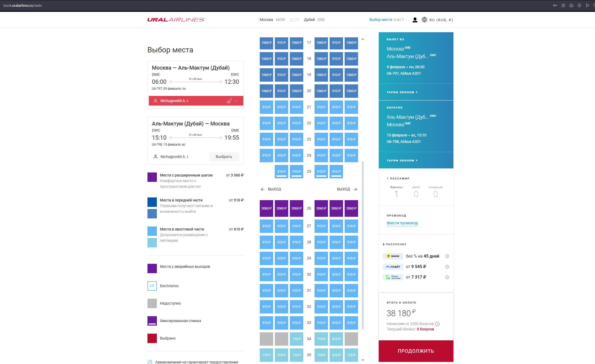The height and width of the screenshot is (364, 595).
Task: Click bonus info icon near 2290 бонусов
Action: coord(437,324)
